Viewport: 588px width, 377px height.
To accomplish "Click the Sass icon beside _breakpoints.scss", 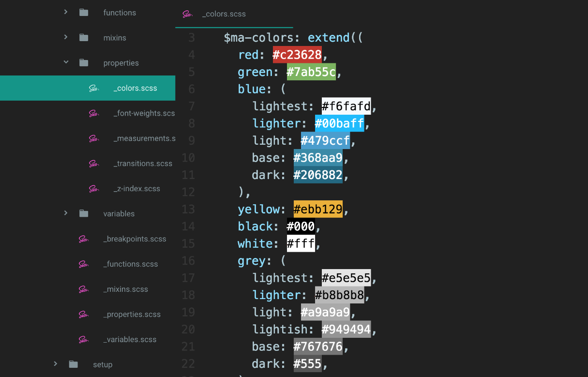I will click(x=83, y=239).
